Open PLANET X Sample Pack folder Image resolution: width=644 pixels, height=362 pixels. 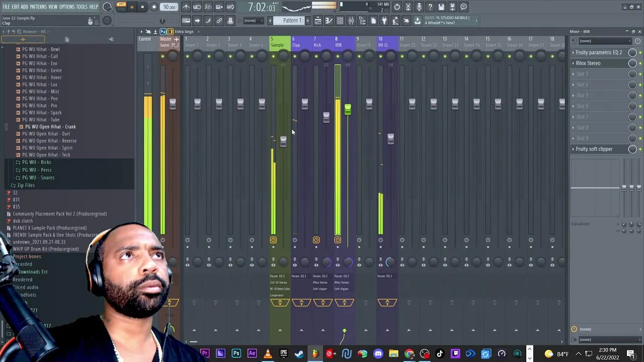tap(49, 228)
